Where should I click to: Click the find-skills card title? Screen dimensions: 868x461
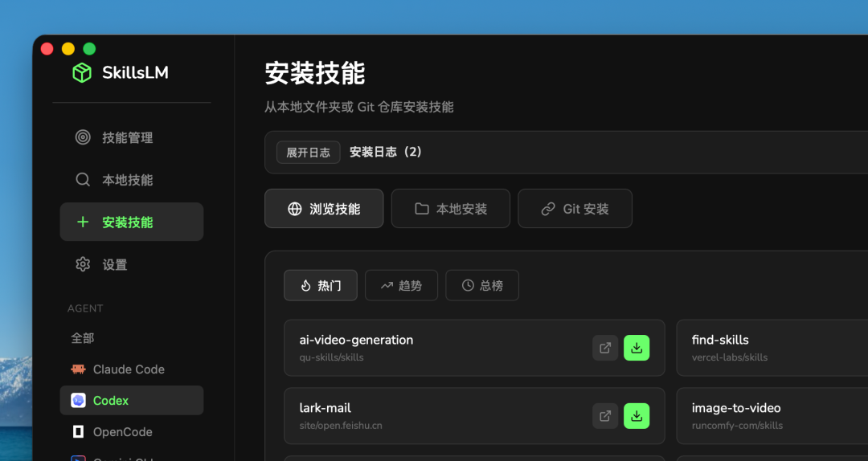[x=719, y=340]
